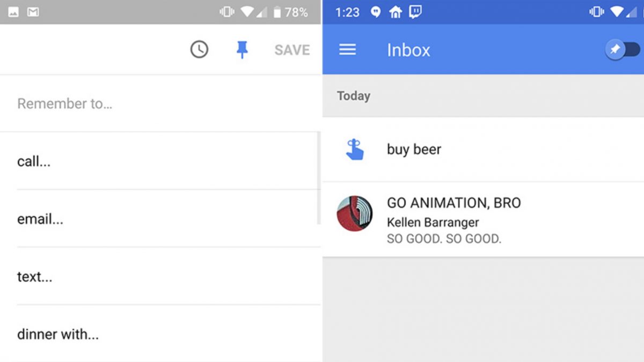Image resolution: width=644 pixels, height=362 pixels.
Task: Tap Kellen Barranger's avatar thumbnail
Action: [x=355, y=213]
